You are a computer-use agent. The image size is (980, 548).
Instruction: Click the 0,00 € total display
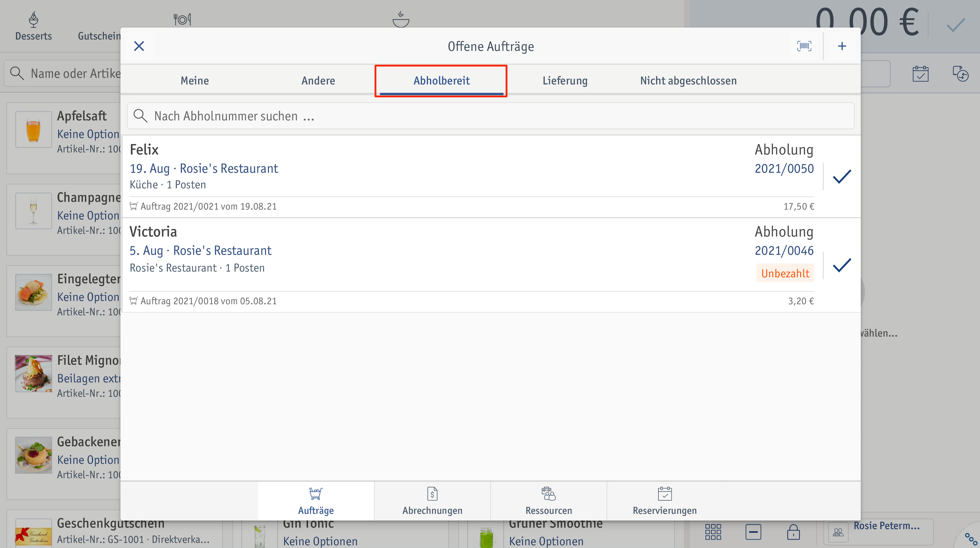[x=867, y=22]
